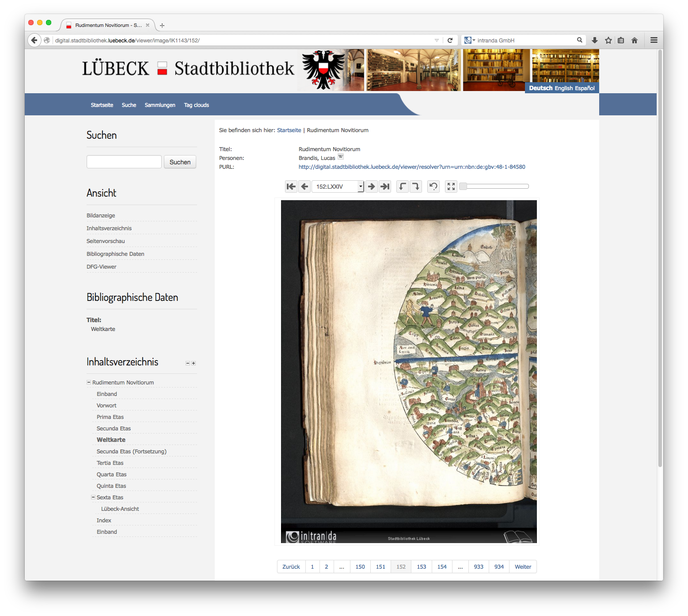Go to page 934 in pagination
688x616 pixels.
pyautogui.click(x=499, y=567)
